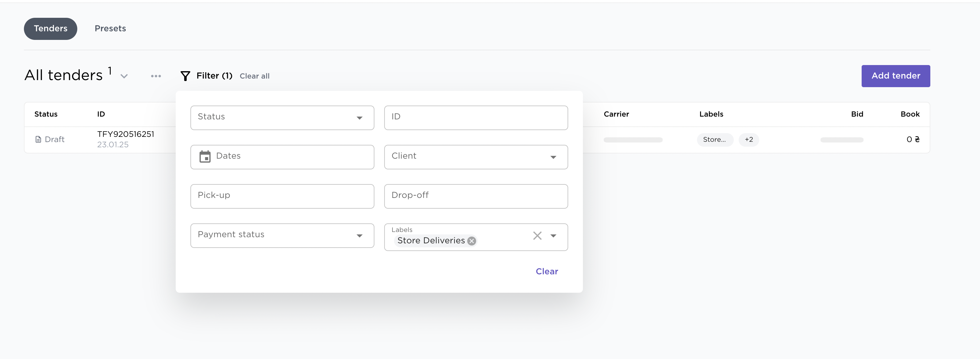This screenshot has height=359, width=980.
Task: Switch to the Tenders tab
Action: pos(51,29)
